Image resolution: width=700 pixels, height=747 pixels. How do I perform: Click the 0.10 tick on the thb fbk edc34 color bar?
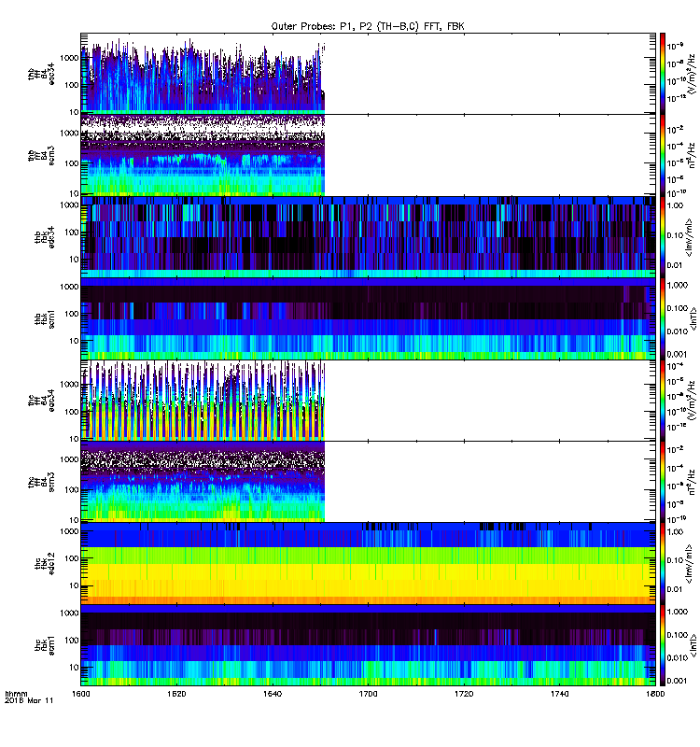675,235
